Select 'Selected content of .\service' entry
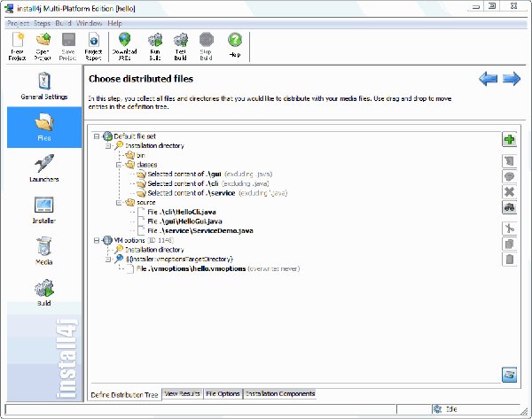The height and width of the screenshot is (419, 532). 212,193
